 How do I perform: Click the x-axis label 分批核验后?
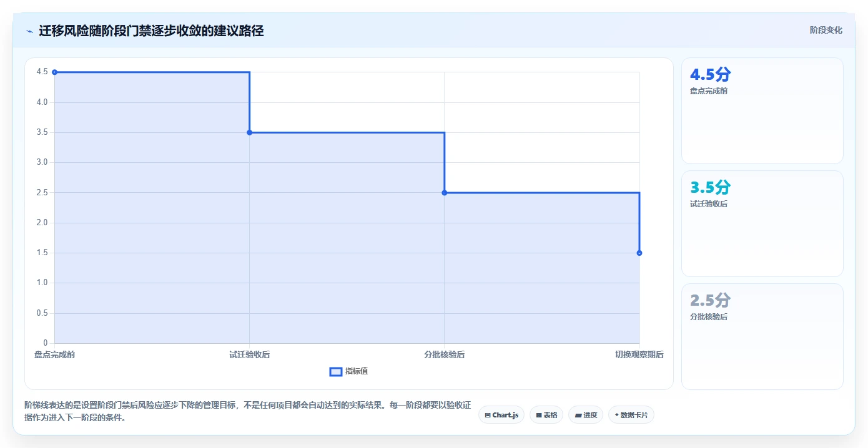point(445,355)
